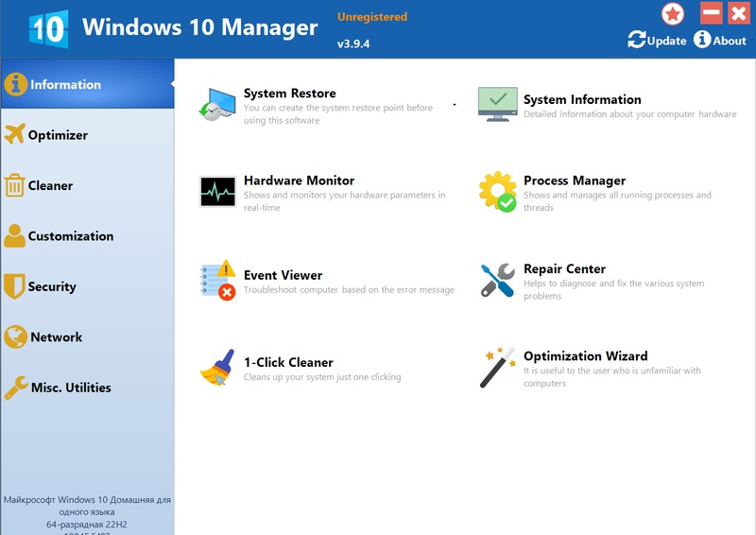Image resolution: width=756 pixels, height=535 pixels.
Task: Go to the Security section
Action: (x=87, y=286)
